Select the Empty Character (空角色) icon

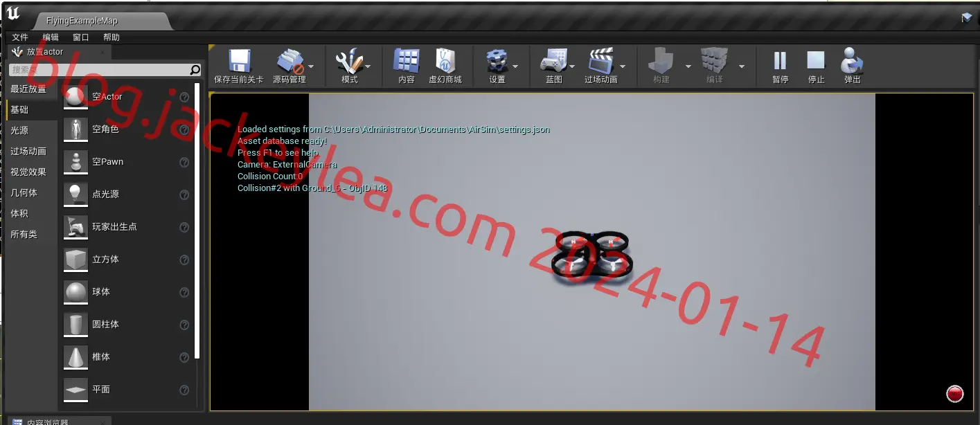coord(75,129)
